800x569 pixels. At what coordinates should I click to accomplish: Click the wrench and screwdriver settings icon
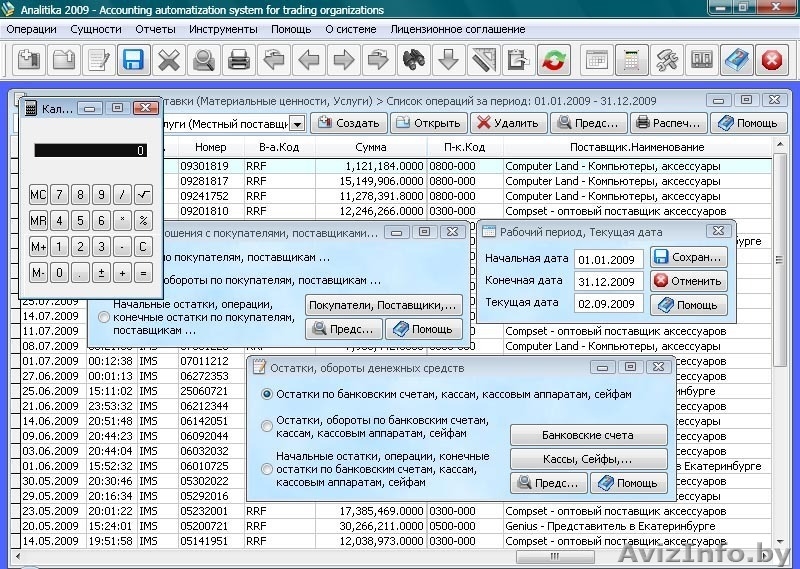tap(666, 60)
